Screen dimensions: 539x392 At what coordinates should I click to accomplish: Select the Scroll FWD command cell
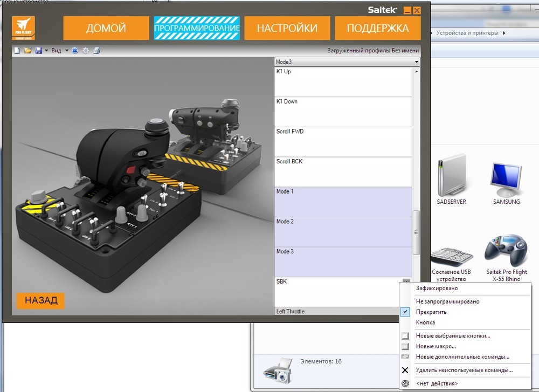343,142
